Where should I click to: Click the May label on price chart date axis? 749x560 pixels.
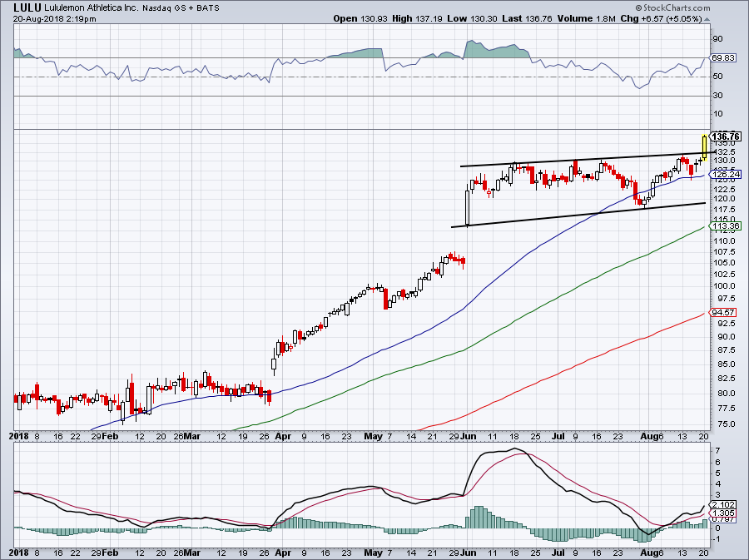click(373, 436)
